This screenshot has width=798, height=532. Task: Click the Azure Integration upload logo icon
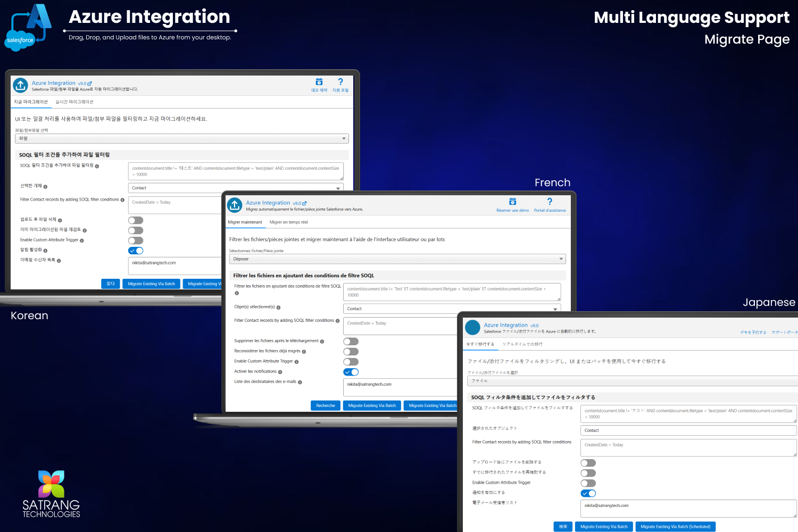point(20,85)
